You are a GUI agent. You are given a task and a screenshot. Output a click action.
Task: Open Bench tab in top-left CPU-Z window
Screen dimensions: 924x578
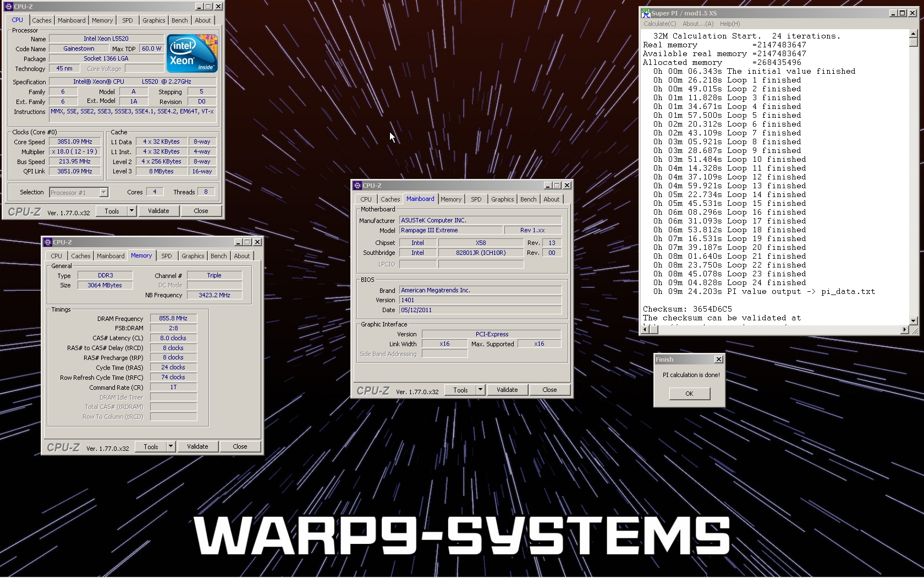click(180, 20)
